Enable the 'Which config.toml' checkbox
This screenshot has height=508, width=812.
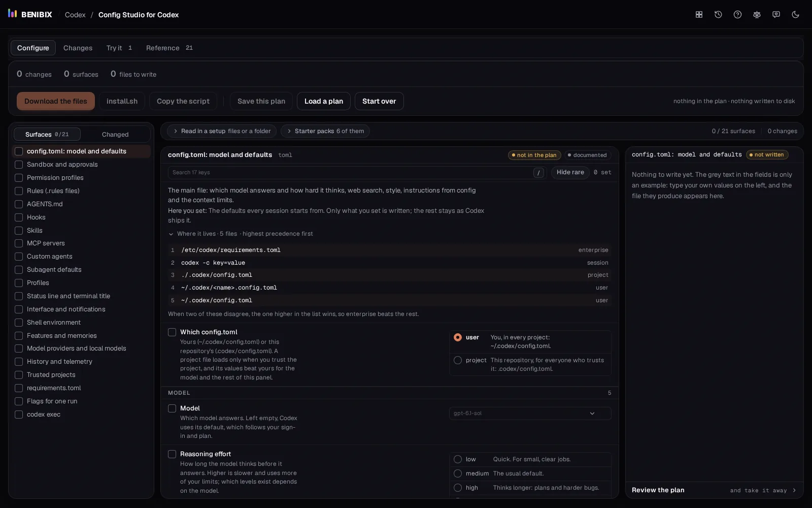pyautogui.click(x=172, y=332)
